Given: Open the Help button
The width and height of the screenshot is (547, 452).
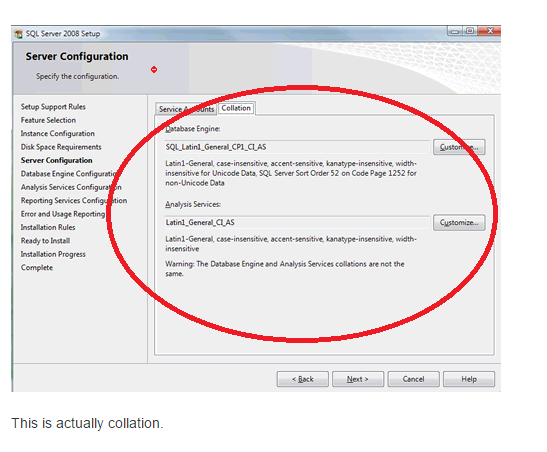Looking at the screenshot, I should click(469, 379).
